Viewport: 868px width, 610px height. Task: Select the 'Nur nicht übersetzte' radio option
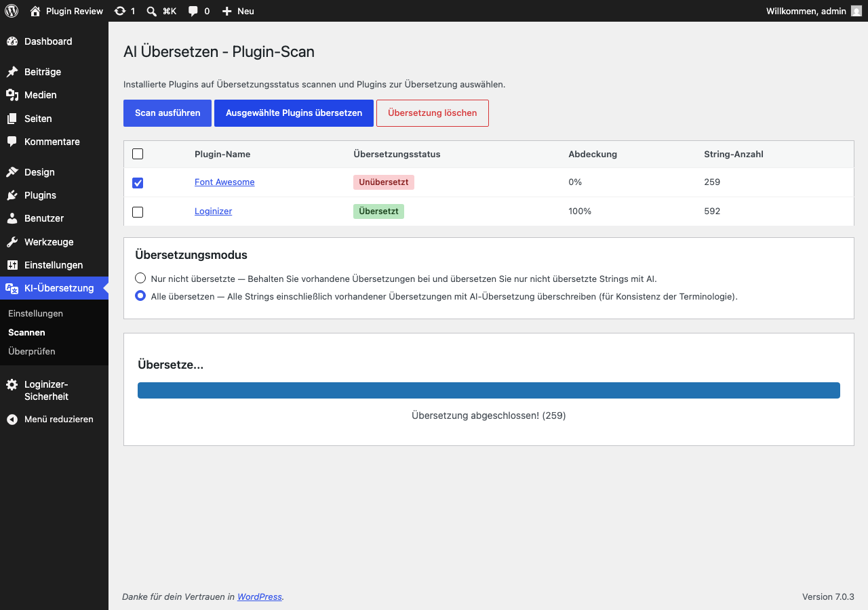pyautogui.click(x=140, y=278)
